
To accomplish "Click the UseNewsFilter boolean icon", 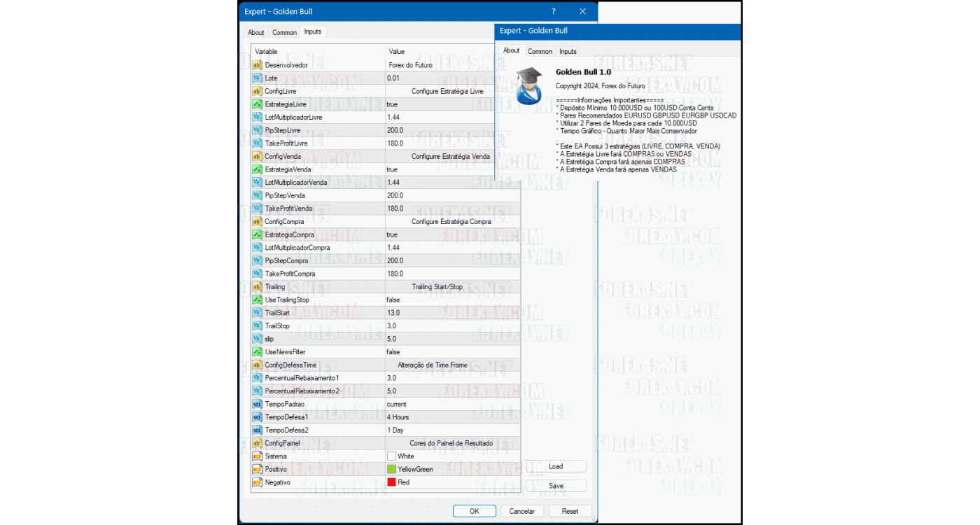I will pos(257,352).
